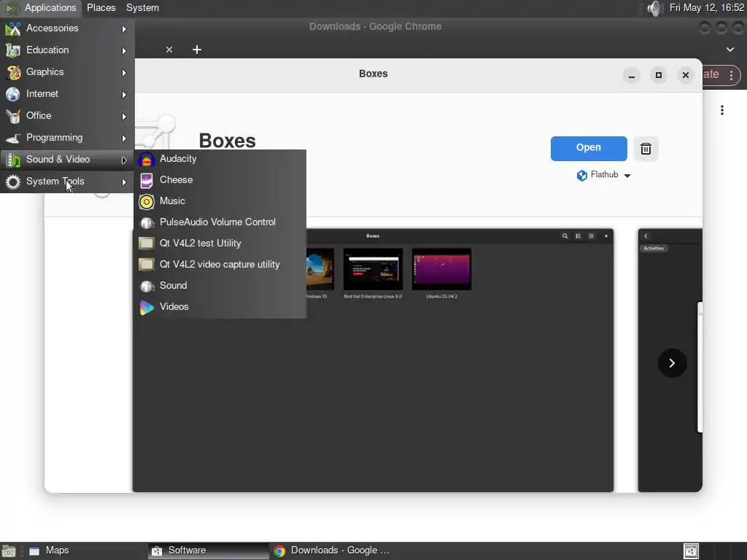
Task: Click the Audacity headphones icon
Action: (x=146, y=160)
